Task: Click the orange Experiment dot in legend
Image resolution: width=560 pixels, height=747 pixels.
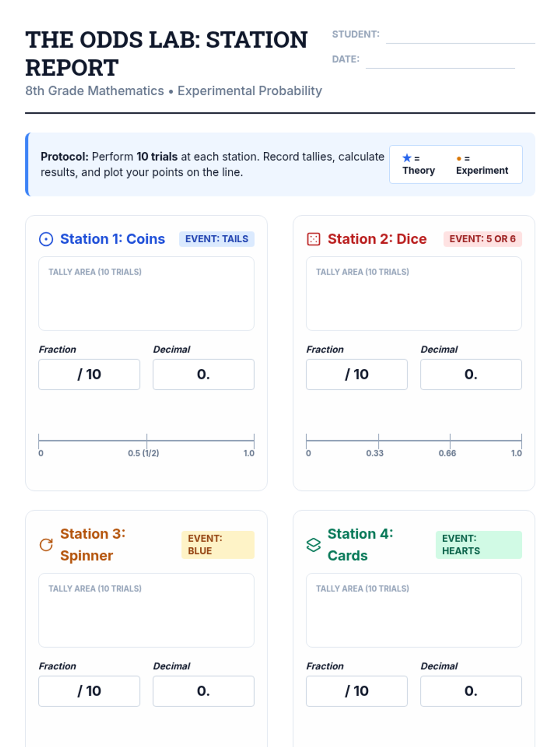Action: pyautogui.click(x=459, y=159)
